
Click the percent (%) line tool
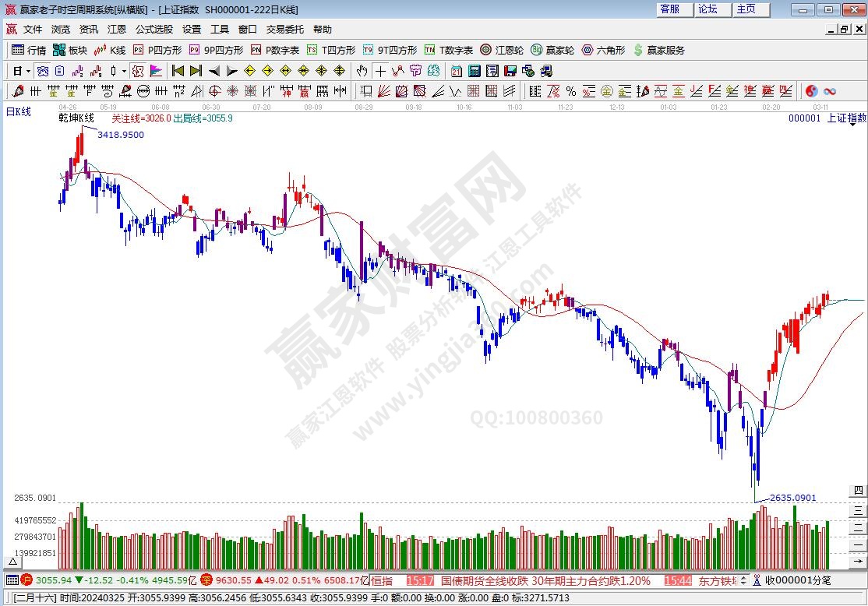pos(570,91)
